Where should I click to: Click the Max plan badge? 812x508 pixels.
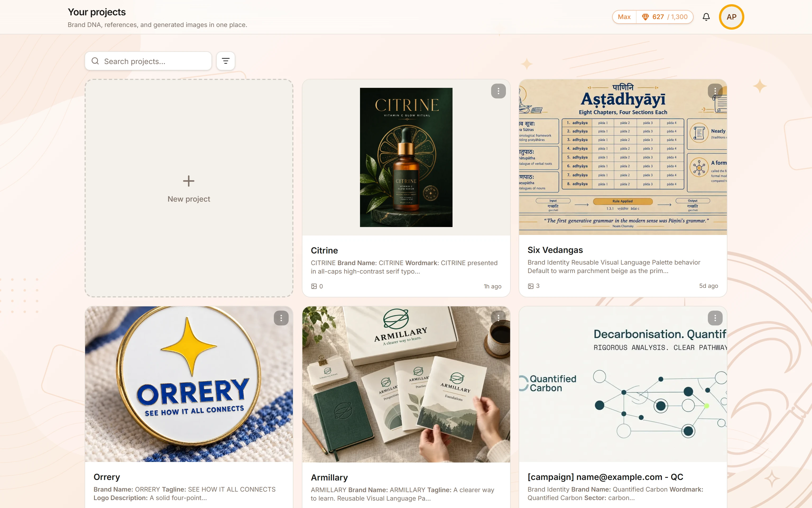point(624,17)
